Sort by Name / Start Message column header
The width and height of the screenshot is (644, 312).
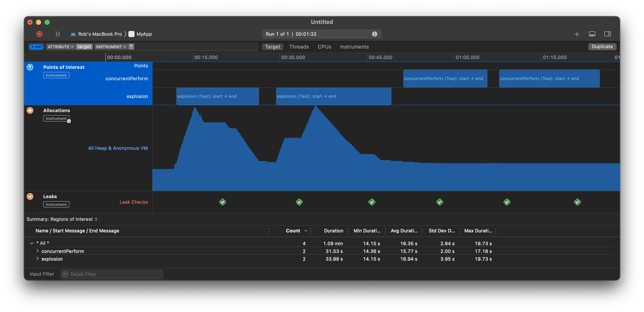click(77, 231)
